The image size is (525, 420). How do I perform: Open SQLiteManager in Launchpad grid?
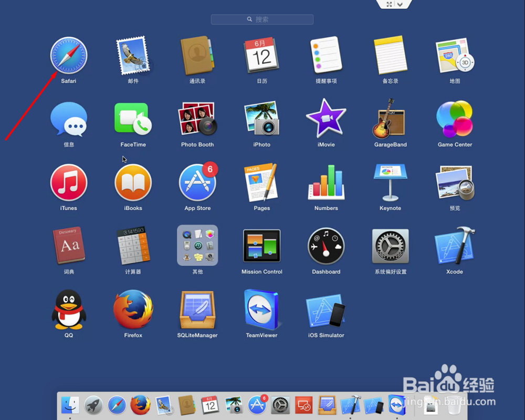tap(197, 310)
